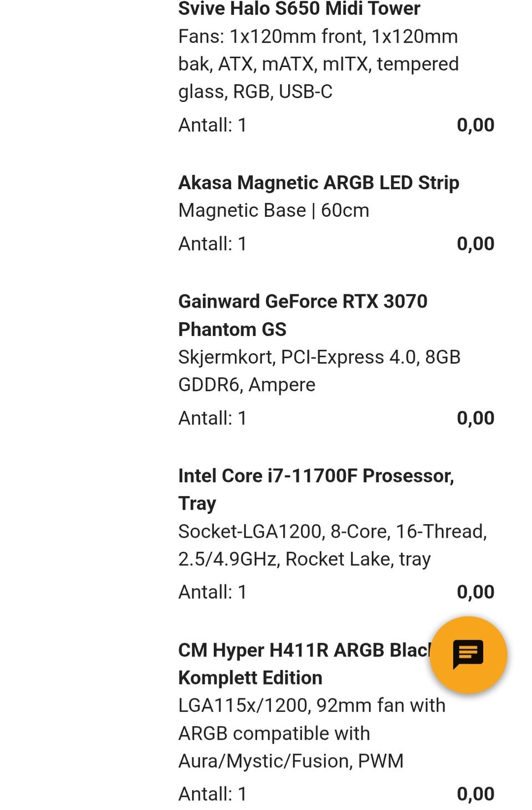Screen dimensions: 532x810
Task: Open Intel Core i7-11700F Prosessor, Tray
Action: click(316, 489)
